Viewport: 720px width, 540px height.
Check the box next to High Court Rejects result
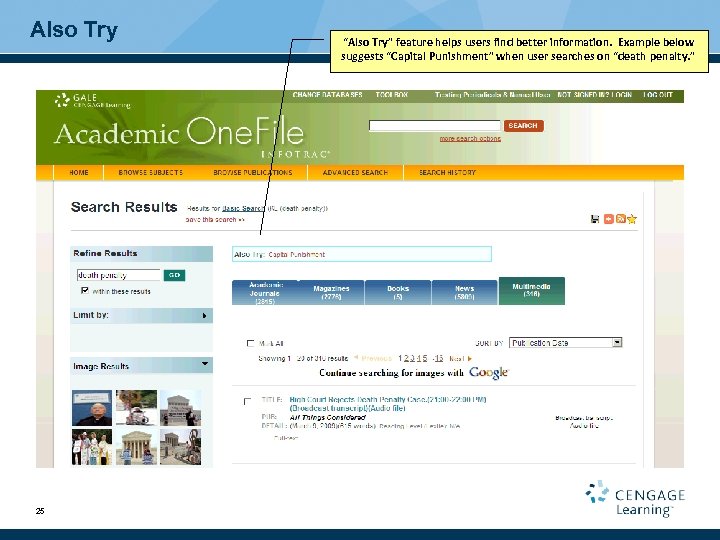(x=247, y=401)
